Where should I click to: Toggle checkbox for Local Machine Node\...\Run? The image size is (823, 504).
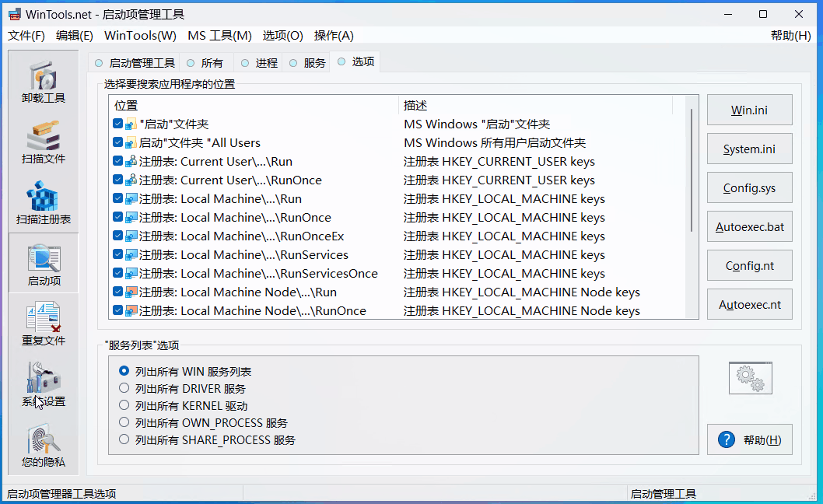point(117,292)
